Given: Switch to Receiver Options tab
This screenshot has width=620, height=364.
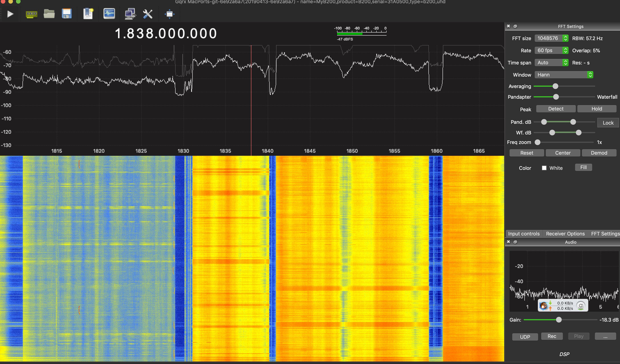Looking at the screenshot, I should pos(565,234).
